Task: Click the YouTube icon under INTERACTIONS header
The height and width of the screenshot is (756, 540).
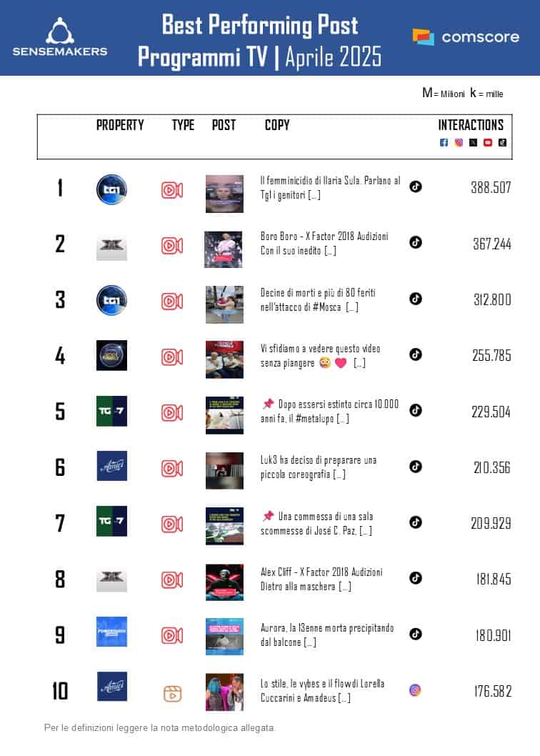Action: 488,143
